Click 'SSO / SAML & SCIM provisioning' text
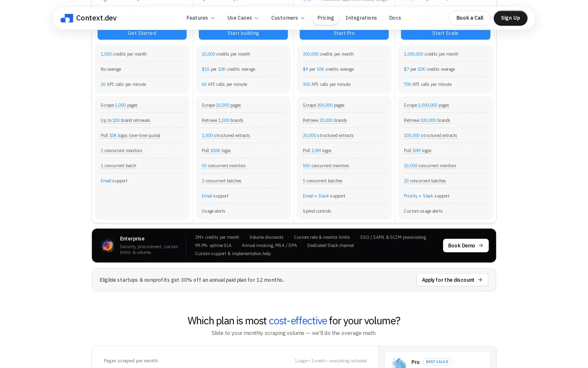The width and height of the screenshot is (588, 368). pos(393,237)
